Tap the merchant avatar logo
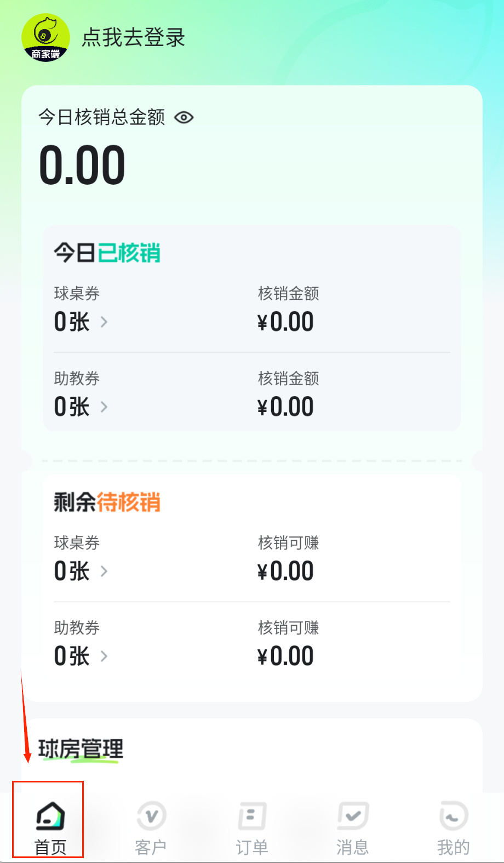504x863 pixels. 45,37
